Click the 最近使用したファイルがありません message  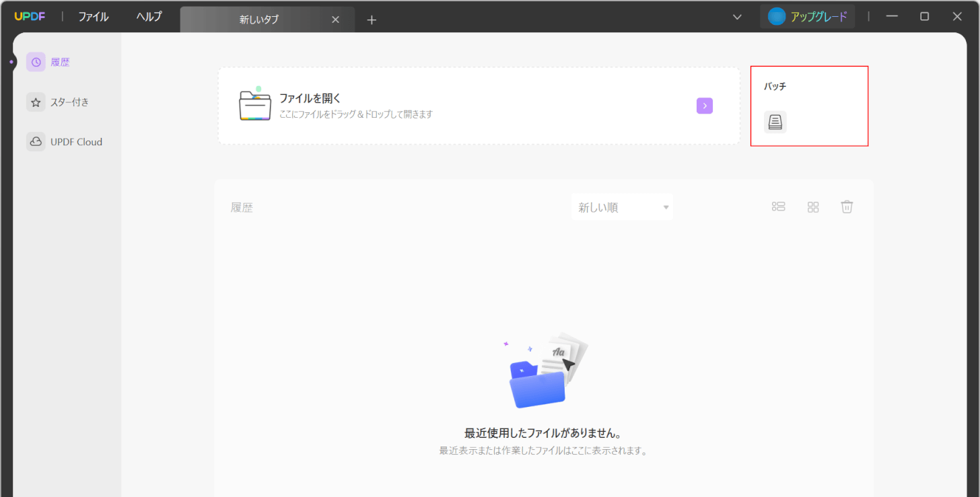542,433
